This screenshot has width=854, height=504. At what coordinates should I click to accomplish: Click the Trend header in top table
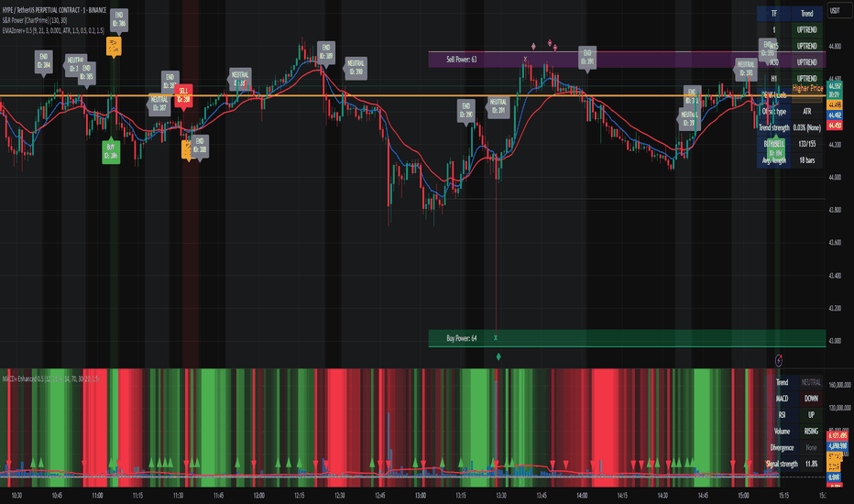coord(806,13)
